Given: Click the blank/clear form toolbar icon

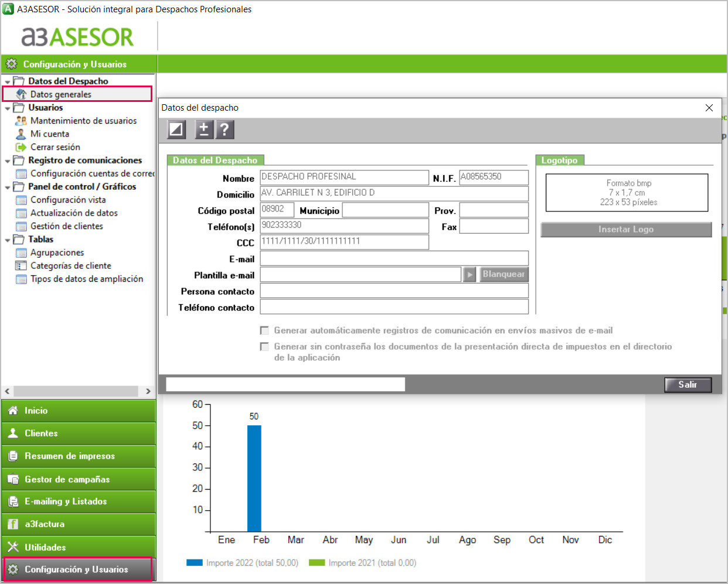Looking at the screenshot, I should click(176, 129).
